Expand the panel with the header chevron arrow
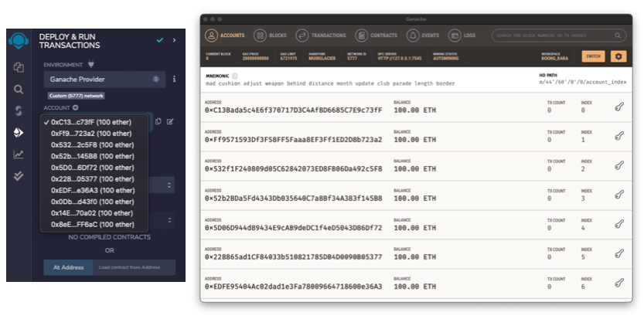 point(174,40)
